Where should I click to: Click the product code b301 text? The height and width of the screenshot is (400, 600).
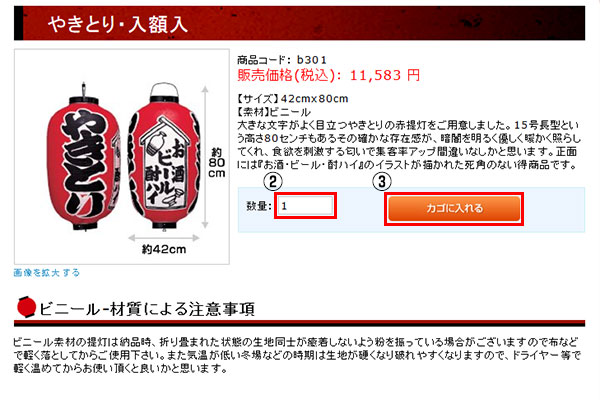[x=282, y=60]
